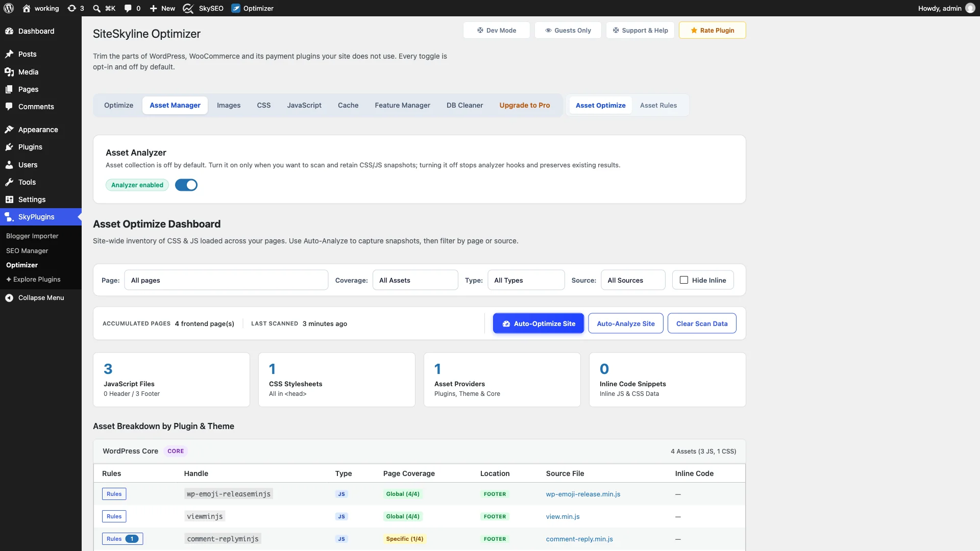Click the Posts pin icon

9,54
